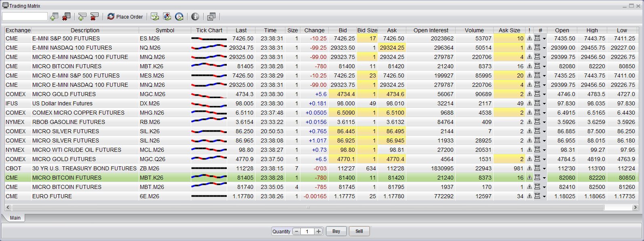This screenshot has width=644, height=241.
Task: Click the rook icon on the MBT.M26 bitcoin row
Action: click(x=537, y=187)
